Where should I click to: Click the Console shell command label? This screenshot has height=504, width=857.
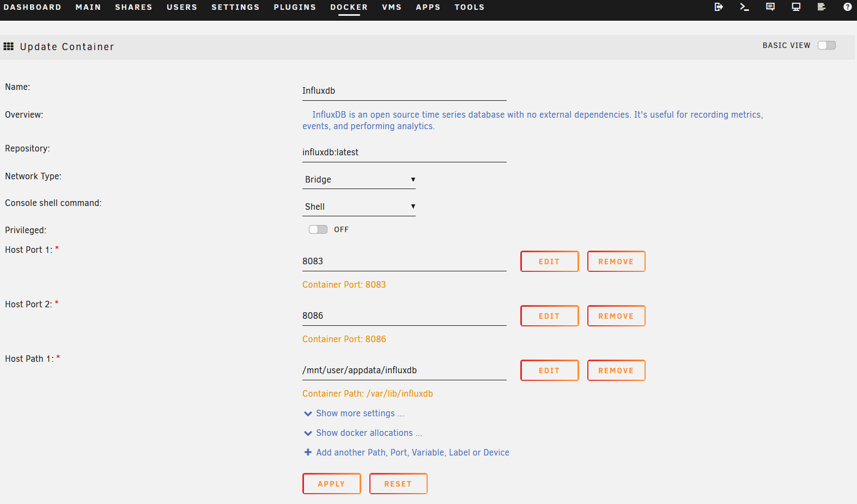[53, 203]
